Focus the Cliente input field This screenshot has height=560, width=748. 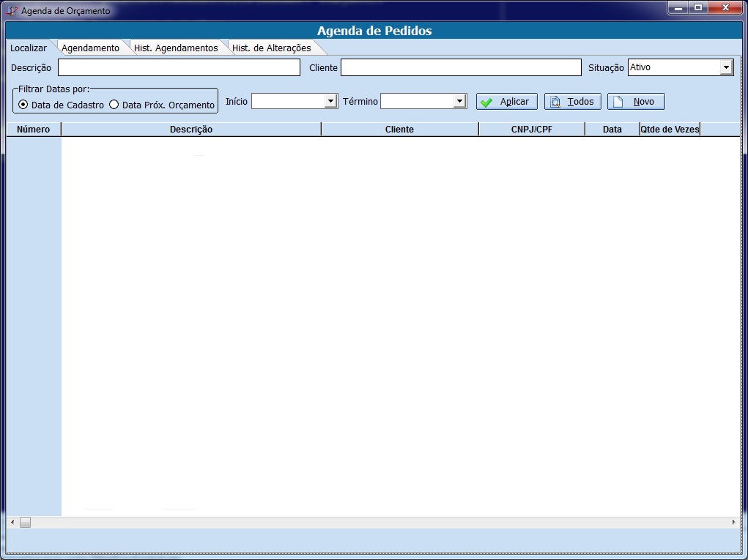pos(461,67)
